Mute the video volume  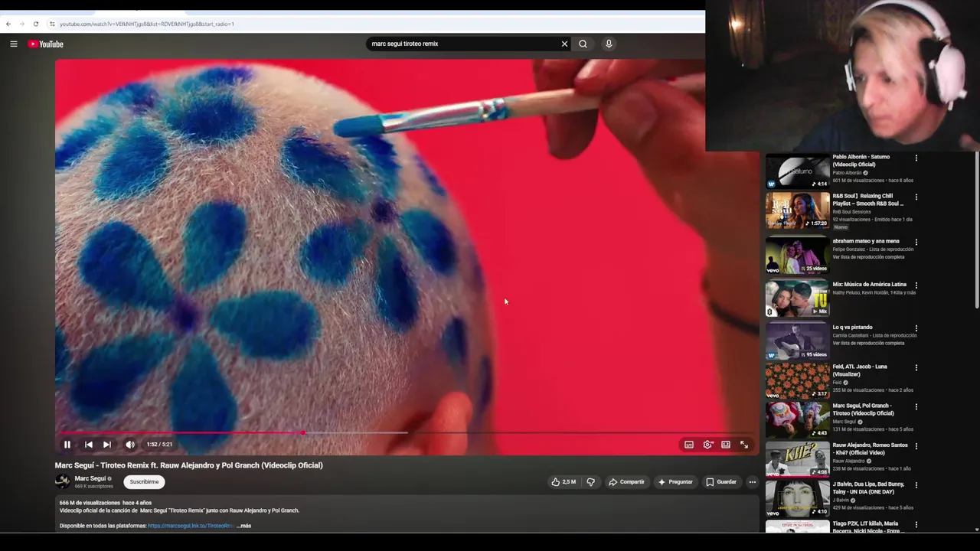[x=130, y=445]
